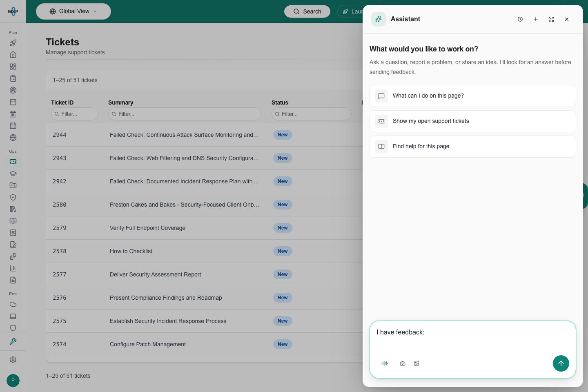Click the camera screenshot icon in Assistant input
Image resolution: width=588 pixels, height=392 pixels.
403,363
